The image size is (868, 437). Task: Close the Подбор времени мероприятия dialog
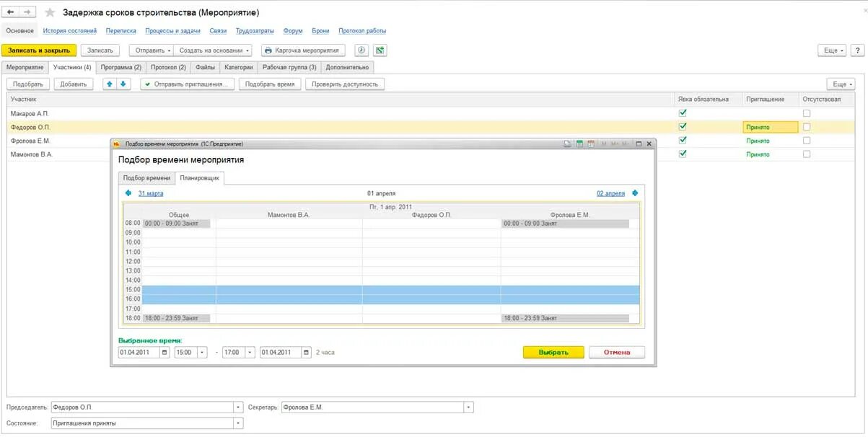pyautogui.click(x=649, y=144)
